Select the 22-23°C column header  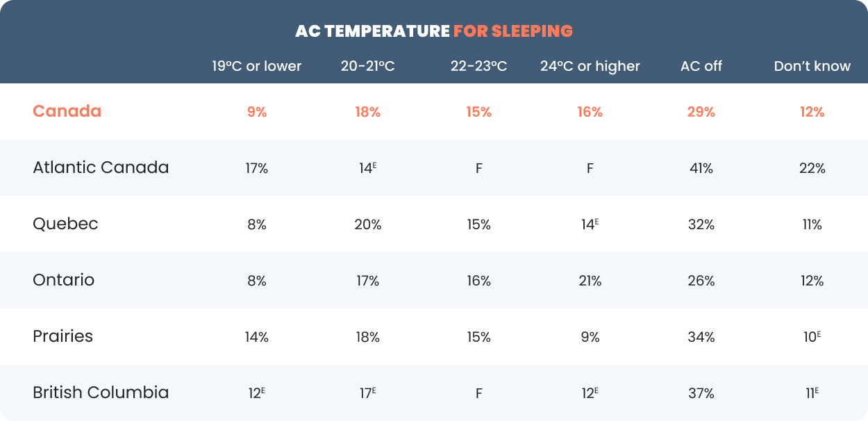[x=478, y=66]
